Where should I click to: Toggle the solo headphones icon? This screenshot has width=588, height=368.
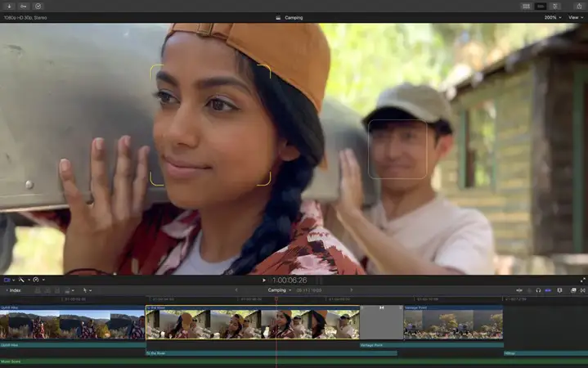point(538,290)
